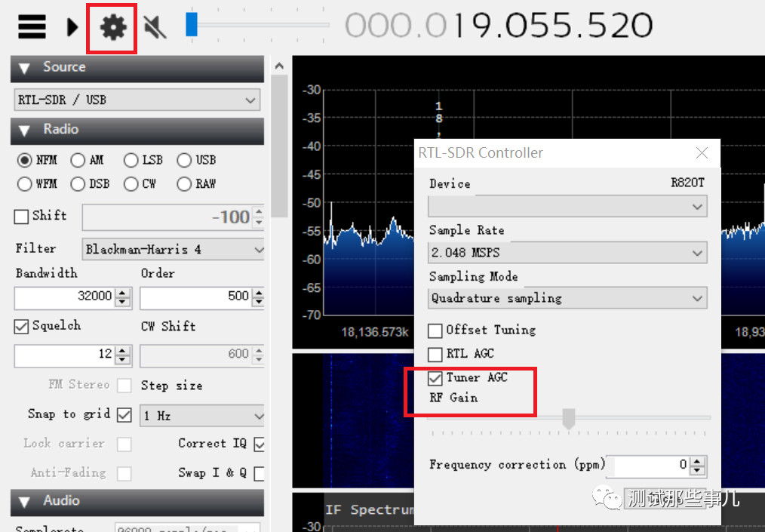Open the Step size dropdown

click(202, 416)
